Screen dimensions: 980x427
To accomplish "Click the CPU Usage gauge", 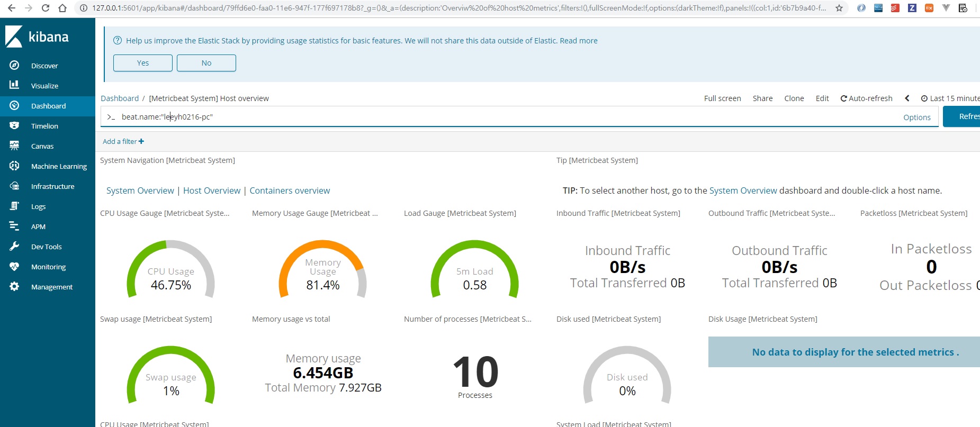I will 170,269.
